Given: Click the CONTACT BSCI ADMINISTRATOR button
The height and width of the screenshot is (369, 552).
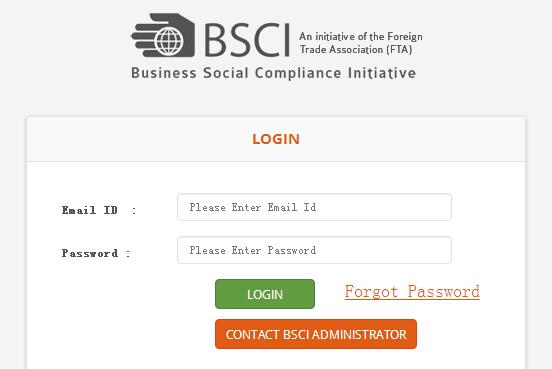Looking at the screenshot, I should pos(316,334).
